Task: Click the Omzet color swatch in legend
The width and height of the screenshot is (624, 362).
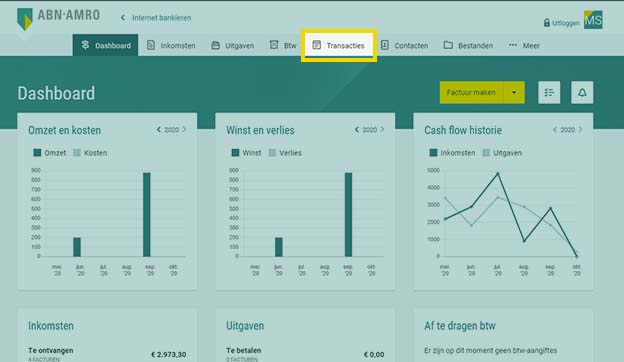Action: tap(37, 153)
